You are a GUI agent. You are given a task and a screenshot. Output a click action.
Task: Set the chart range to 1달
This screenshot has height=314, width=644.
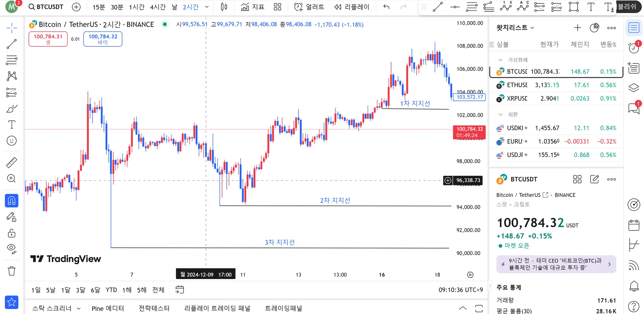tap(66, 290)
